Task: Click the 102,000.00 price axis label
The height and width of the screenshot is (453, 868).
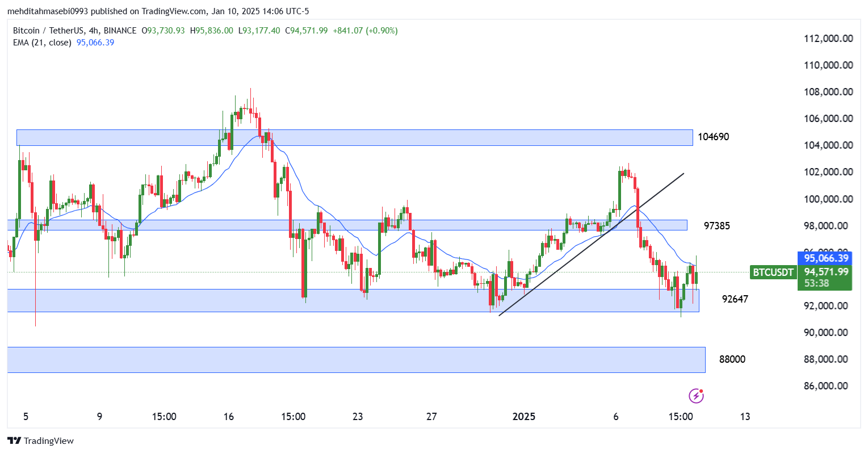Action: pyautogui.click(x=829, y=172)
